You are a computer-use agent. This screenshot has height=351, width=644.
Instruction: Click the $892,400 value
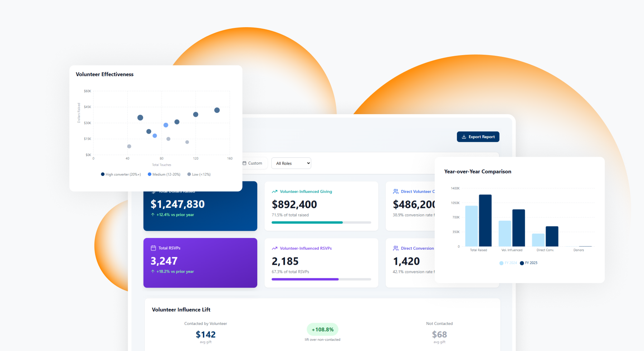coord(294,204)
